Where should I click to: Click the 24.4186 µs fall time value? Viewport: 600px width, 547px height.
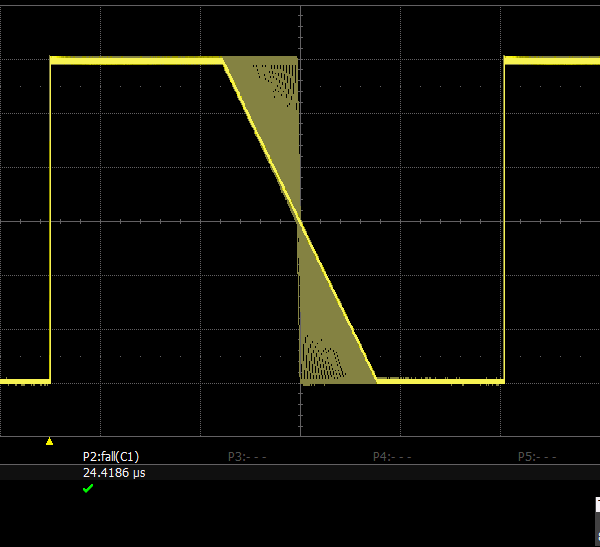114,472
